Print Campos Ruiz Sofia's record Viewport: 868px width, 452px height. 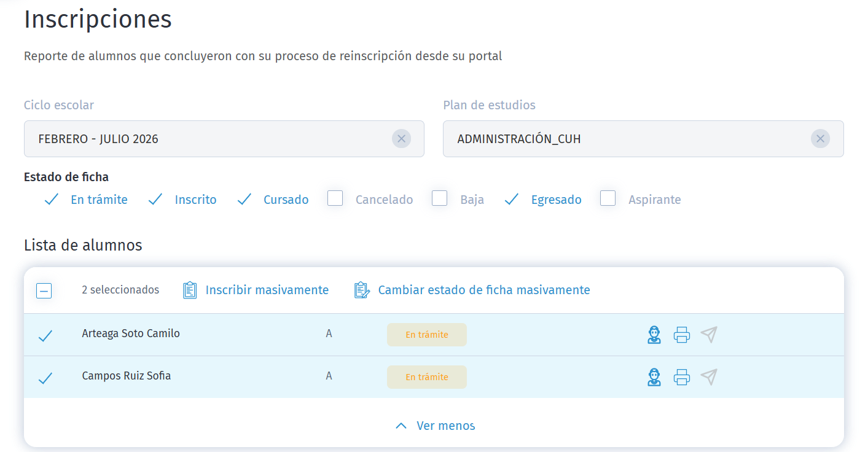[682, 376]
